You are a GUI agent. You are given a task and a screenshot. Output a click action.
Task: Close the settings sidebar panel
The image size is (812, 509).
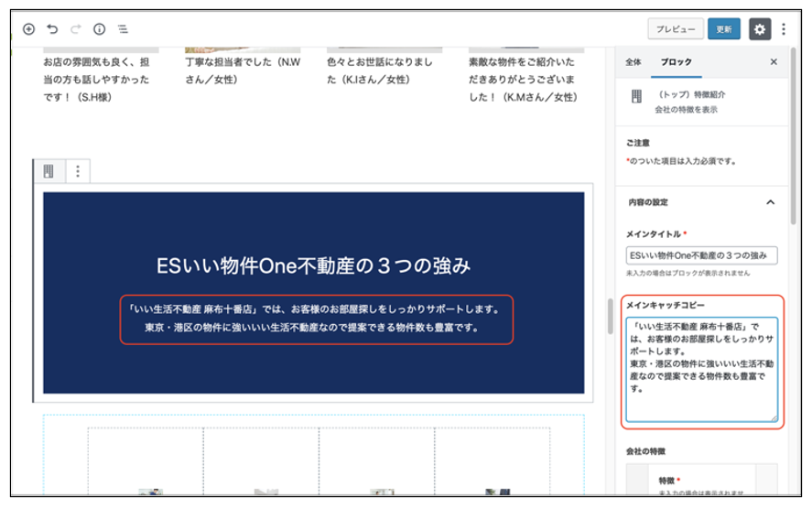[774, 62]
